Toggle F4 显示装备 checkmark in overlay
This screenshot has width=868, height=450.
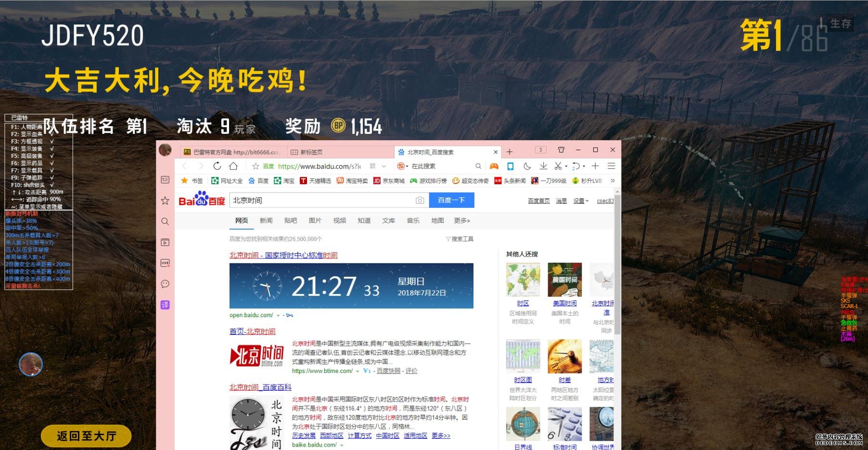(52, 149)
